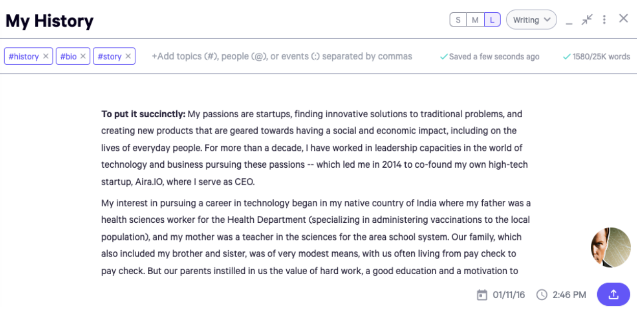Click the profile avatar thumbnail

[611, 247]
